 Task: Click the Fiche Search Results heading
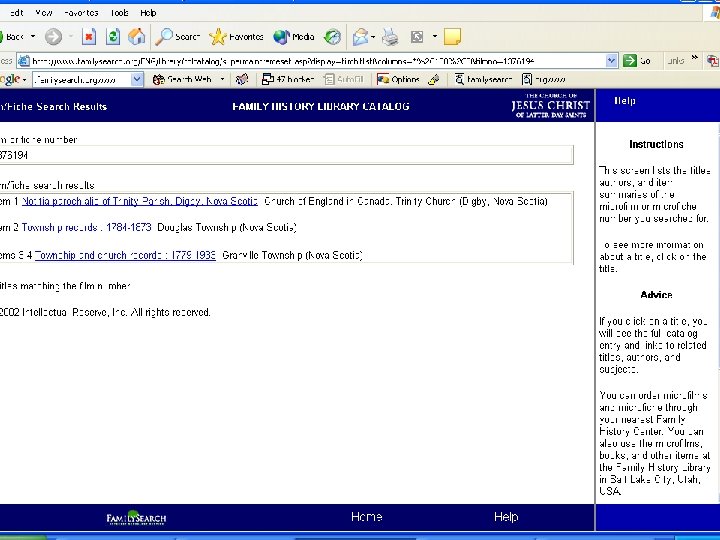tap(53, 107)
